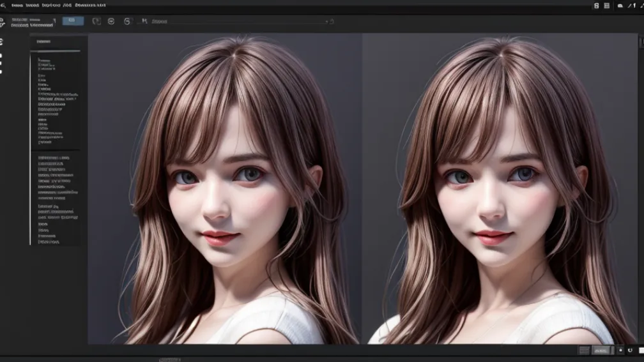644x362 pixels.
Task: Open the second menu bar item
Action: coord(32,5)
